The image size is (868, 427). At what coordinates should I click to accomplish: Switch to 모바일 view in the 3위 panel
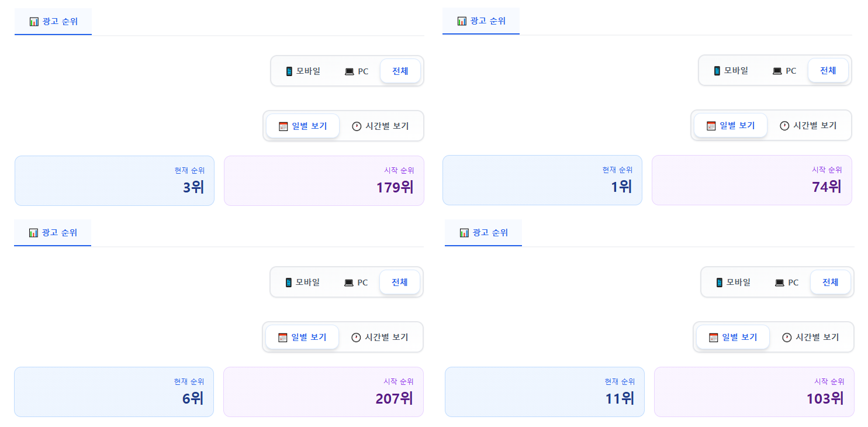303,71
